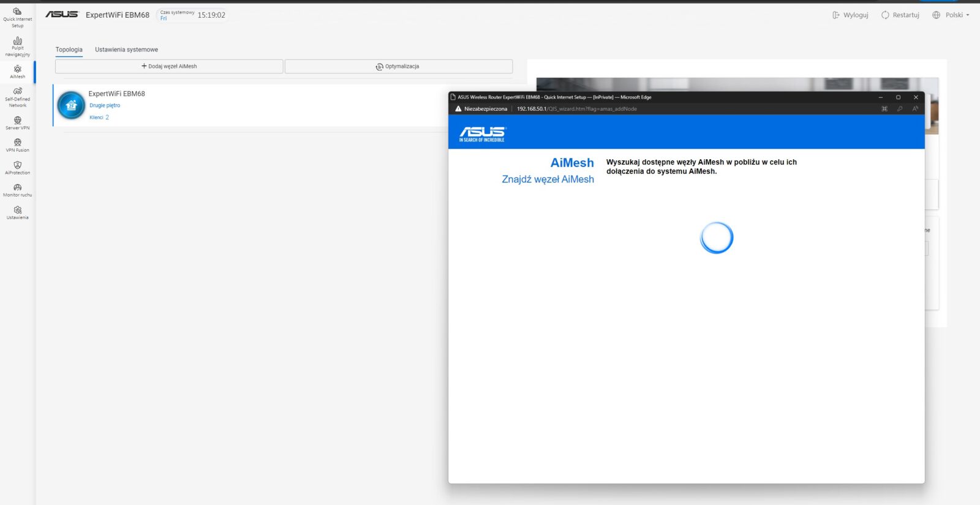Open Ustawienia settings in sidebar
The height and width of the screenshot is (505, 980).
[17, 212]
